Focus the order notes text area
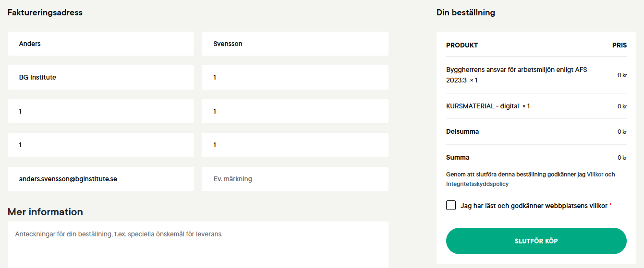Screen dimensions: 644x268 (x=198, y=245)
